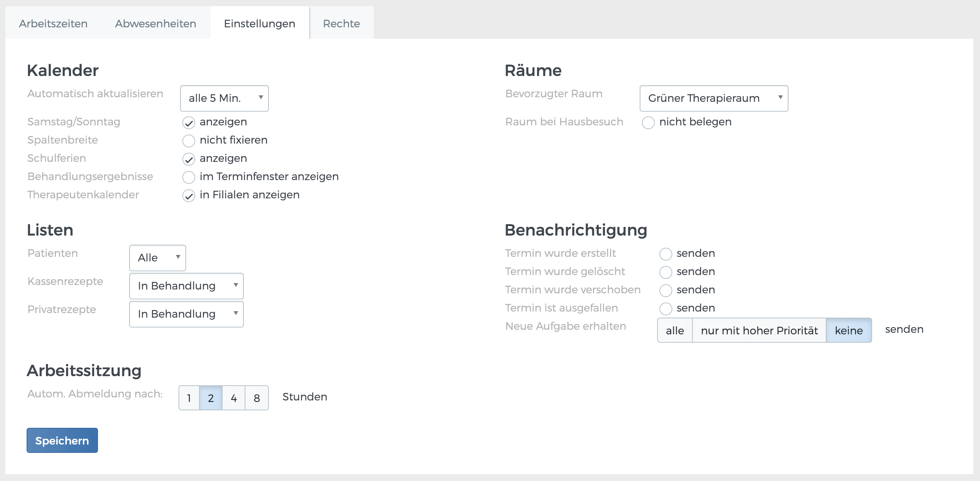The width and height of the screenshot is (980, 481).
Task: Check Raum bei Hausbesuch nicht belegen
Action: point(648,123)
